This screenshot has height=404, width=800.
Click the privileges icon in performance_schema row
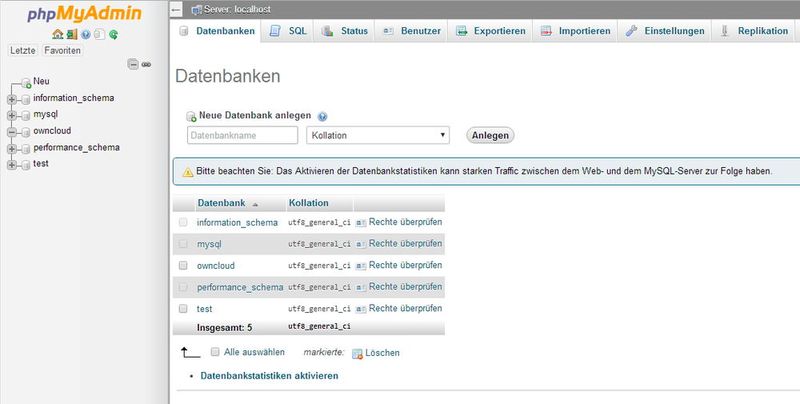pyautogui.click(x=361, y=288)
